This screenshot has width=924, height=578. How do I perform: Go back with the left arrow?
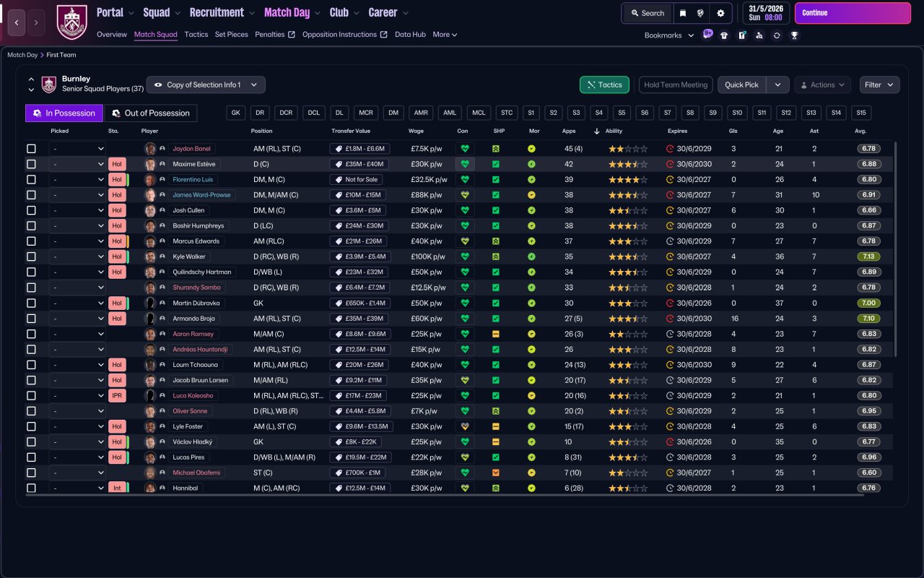pyautogui.click(x=17, y=22)
